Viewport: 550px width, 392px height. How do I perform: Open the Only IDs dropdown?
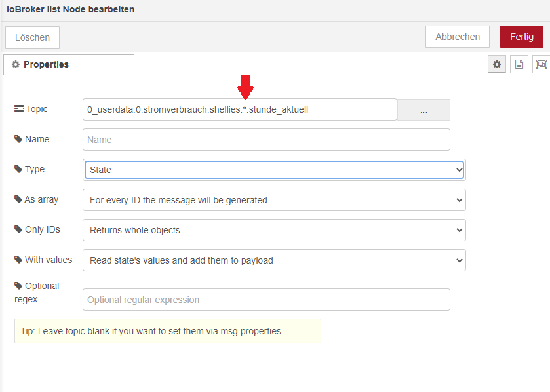tap(274, 230)
